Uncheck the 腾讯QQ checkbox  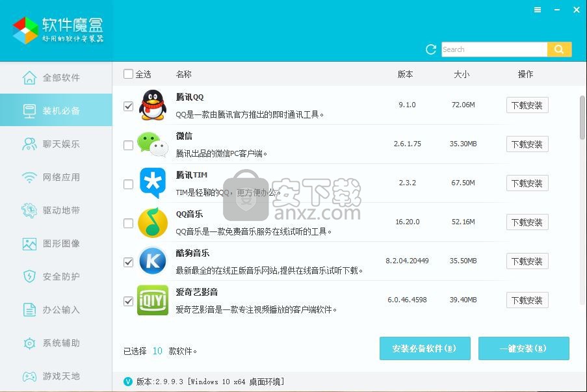128,107
